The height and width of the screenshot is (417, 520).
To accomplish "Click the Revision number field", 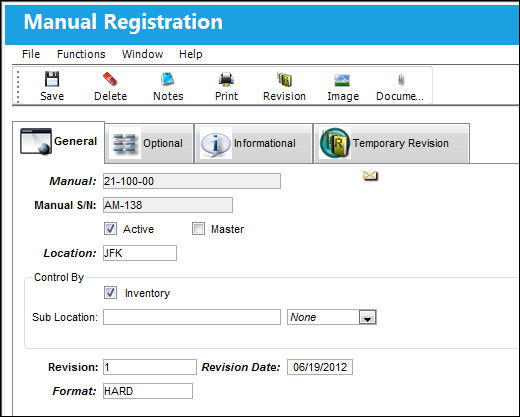I will tap(150, 367).
